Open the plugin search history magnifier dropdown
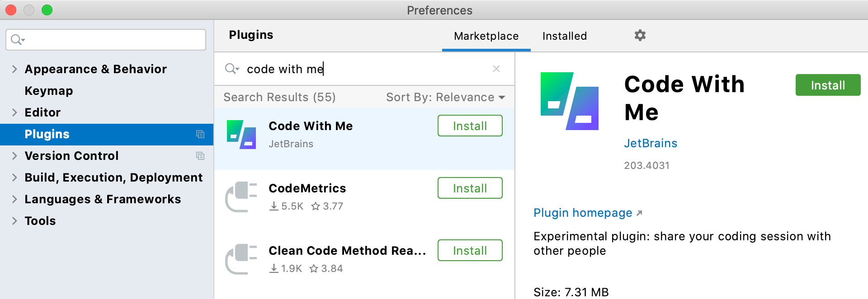 coord(232,69)
